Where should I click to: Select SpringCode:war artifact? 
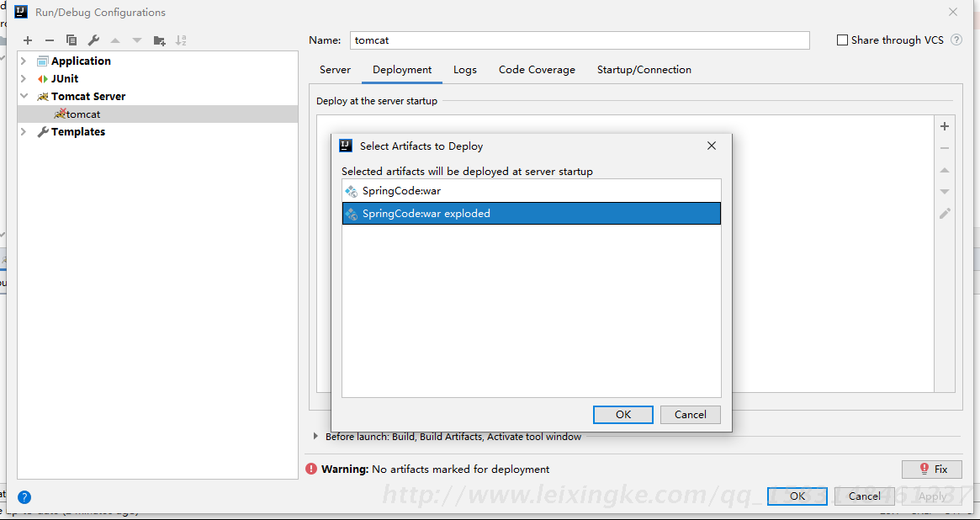tap(532, 191)
